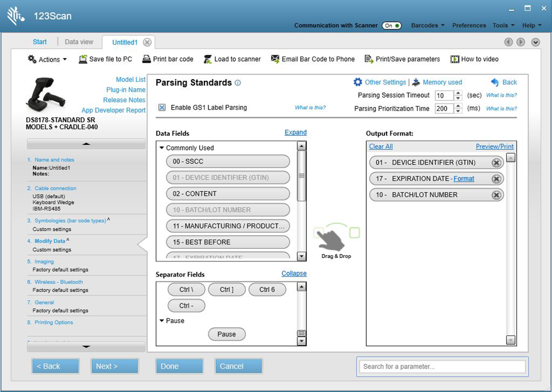This screenshot has height=392, width=552.
Task: Remove 17 - EXPIRATION DATE from output format
Action: pos(497,179)
